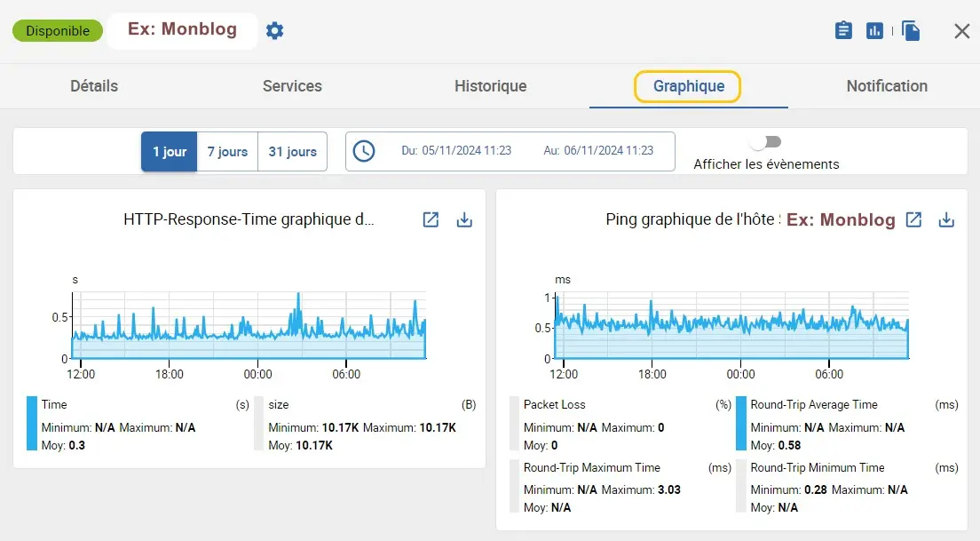
Task: Switch to the Historique tab
Action: 490,86
